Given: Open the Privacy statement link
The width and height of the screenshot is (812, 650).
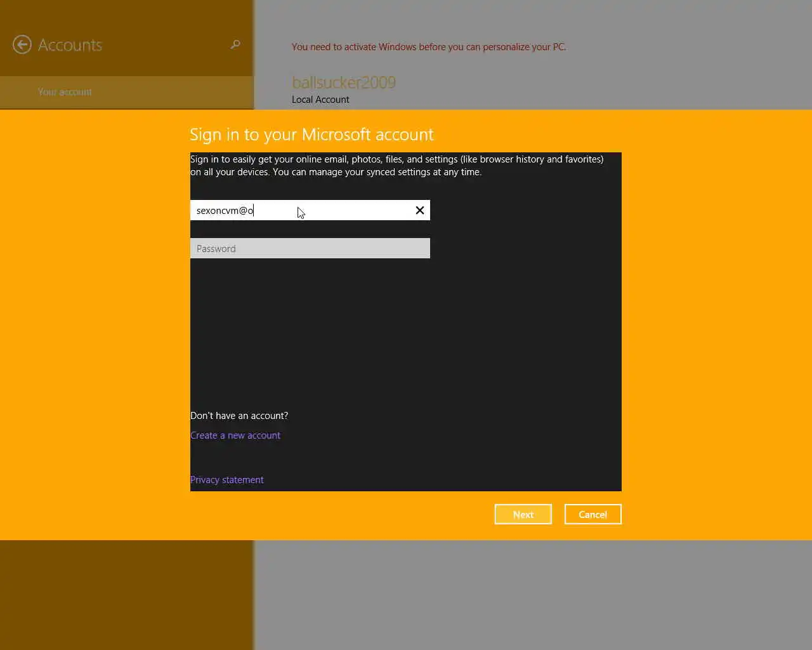Looking at the screenshot, I should pyautogui.click(x=227, y=480).
